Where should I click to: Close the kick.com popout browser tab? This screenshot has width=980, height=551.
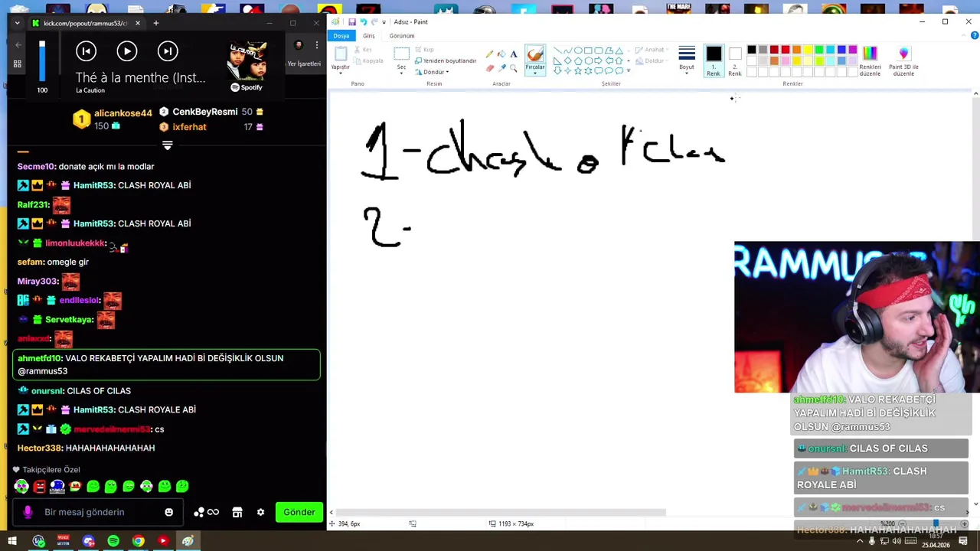(138, 23)
